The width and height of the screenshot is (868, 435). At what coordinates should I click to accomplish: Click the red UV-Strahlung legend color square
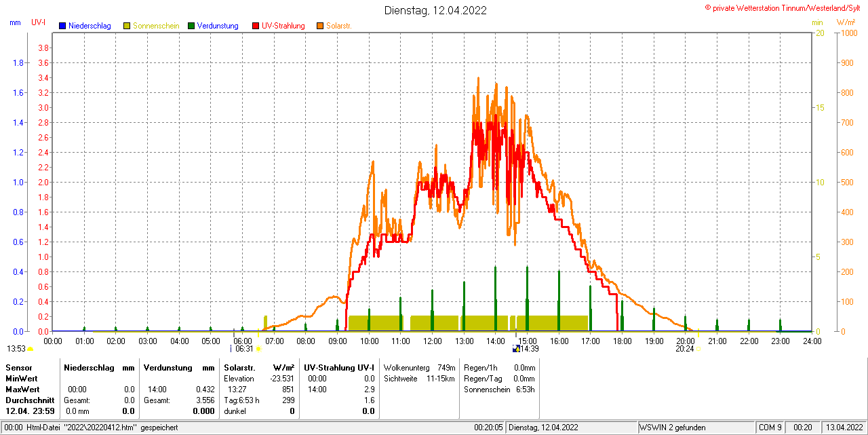tap(256, 26)
